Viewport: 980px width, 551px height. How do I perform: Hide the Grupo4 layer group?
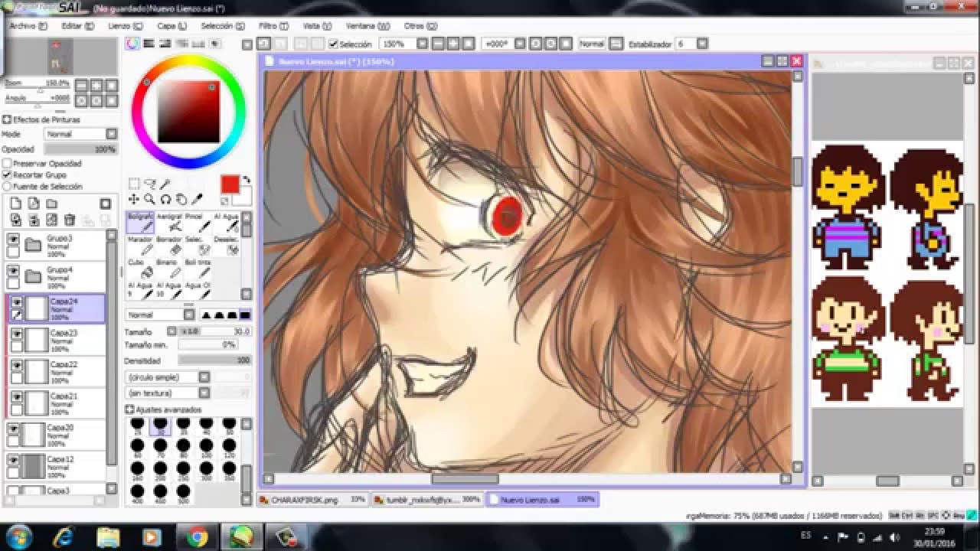[14, 271]
